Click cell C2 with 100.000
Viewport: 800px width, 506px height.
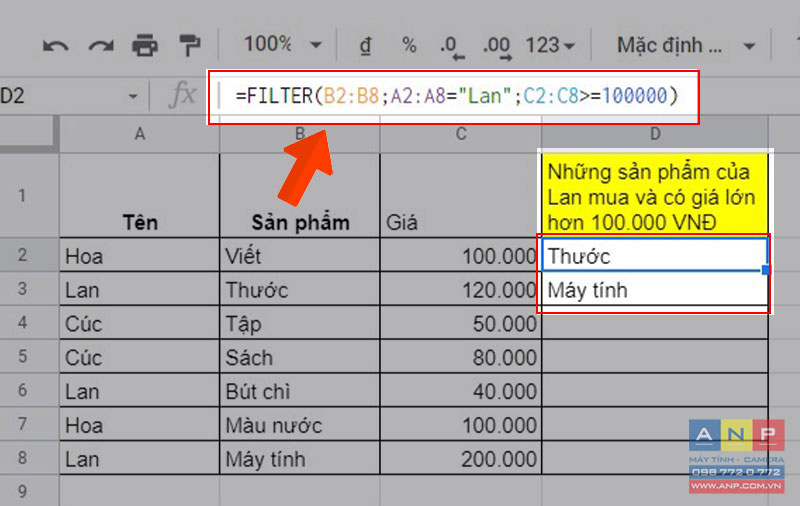461,255
